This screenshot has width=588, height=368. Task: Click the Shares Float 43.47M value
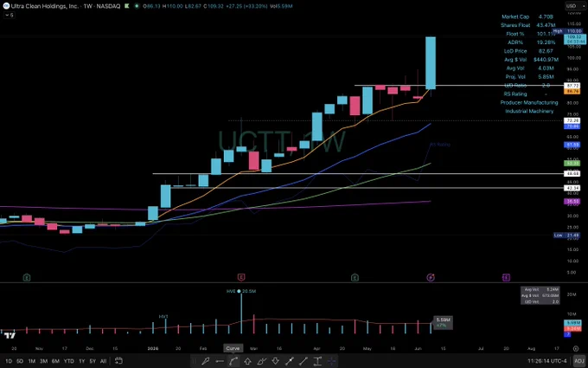(546, 25)
